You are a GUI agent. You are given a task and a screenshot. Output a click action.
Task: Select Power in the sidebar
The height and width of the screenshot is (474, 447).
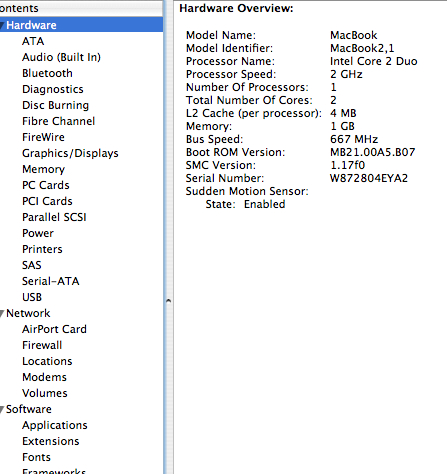[x=38, y=233]
